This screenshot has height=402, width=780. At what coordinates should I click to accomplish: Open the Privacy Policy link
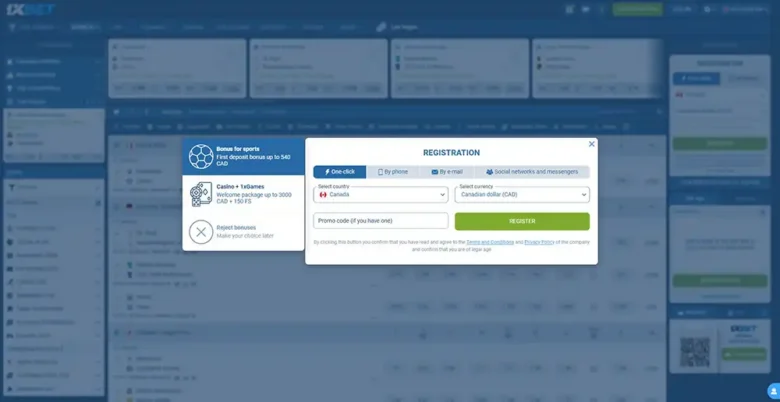[x=539, y=242]
